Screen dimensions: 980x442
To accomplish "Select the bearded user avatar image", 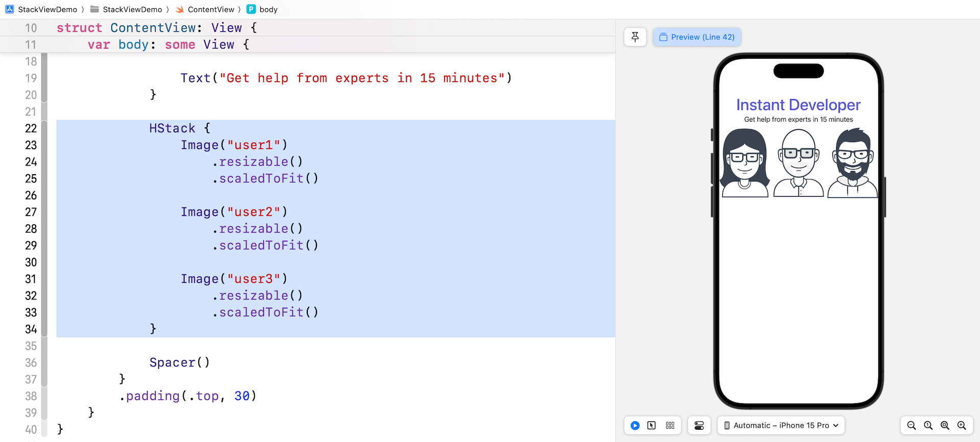I will (852, 162).
